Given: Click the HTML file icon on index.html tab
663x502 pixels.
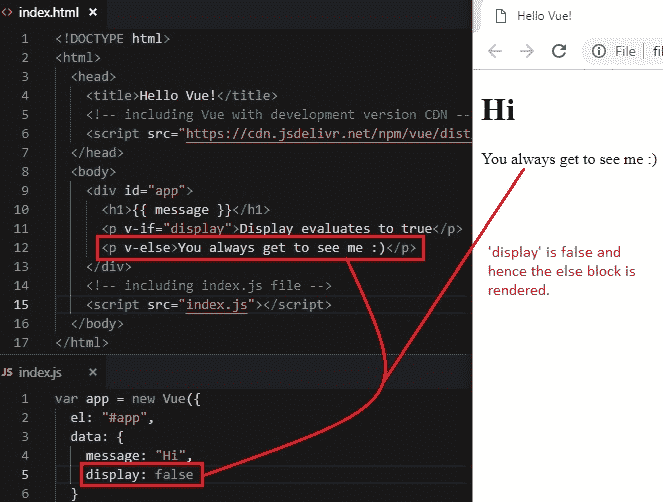Looking at the screenshot, I should tap(7, 13).
